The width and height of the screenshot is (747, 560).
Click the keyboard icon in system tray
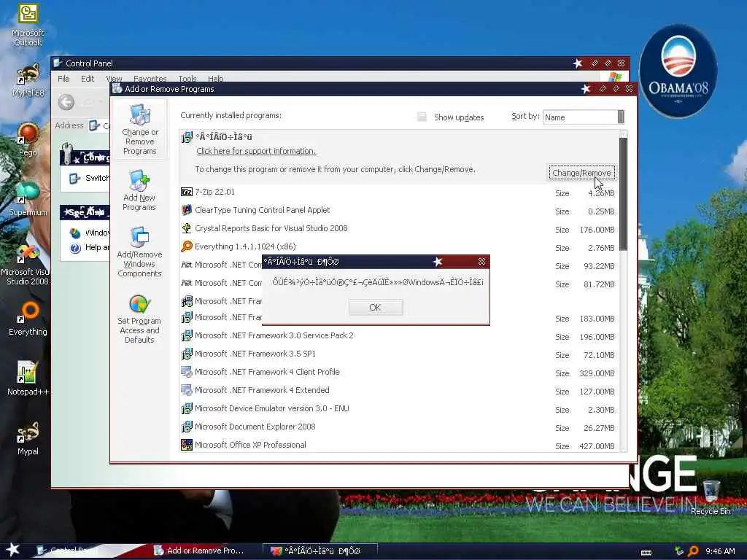(x=646, y=553)
